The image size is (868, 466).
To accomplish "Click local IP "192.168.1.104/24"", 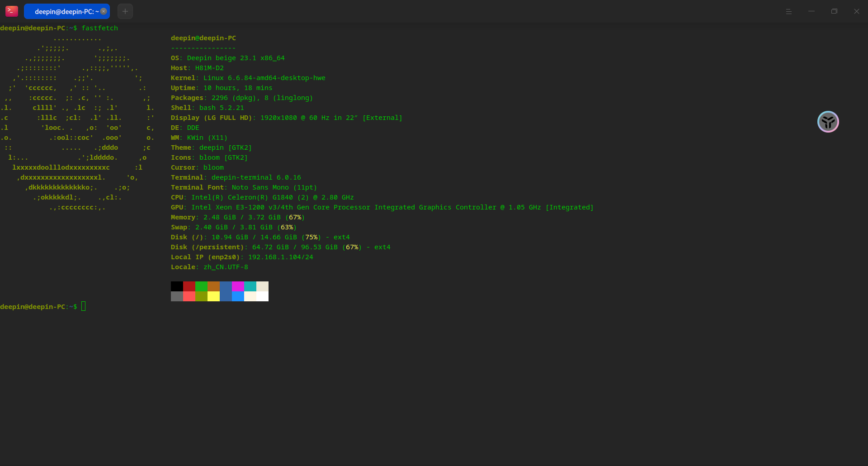I will (281, 257).
